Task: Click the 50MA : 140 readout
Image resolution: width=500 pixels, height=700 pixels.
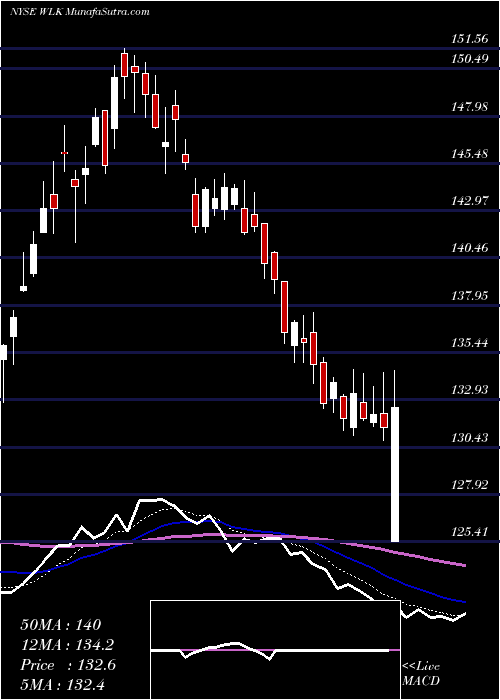Action: pyautogui.click(x=61, y=625)
